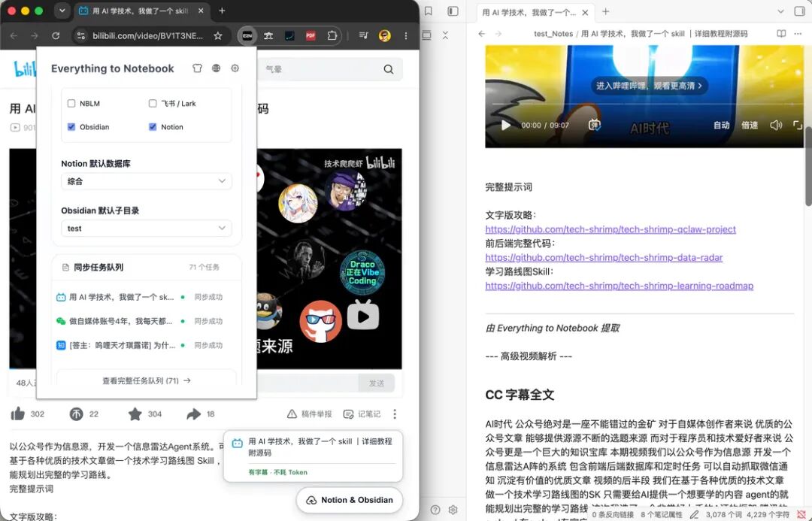This screenshot has width=812, height=521.
Task: Open the popup settings gear icon
Action: [235, 68]
